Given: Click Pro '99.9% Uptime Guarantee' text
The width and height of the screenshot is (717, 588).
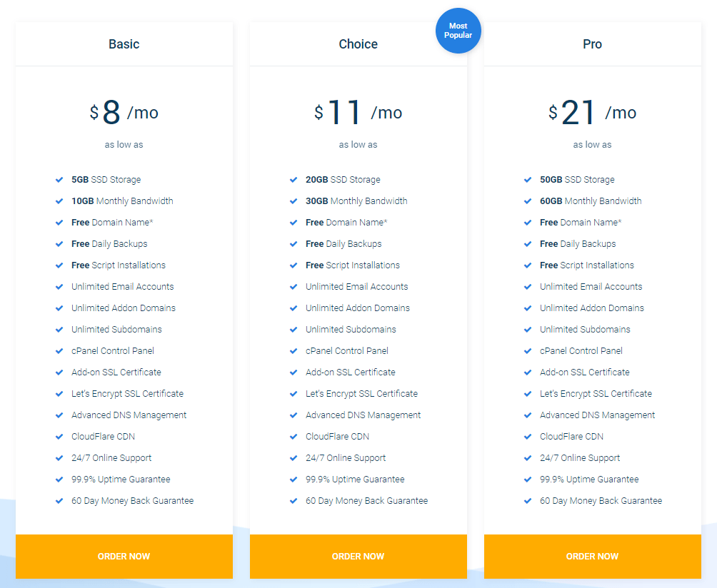Looking at the screenshot, I should click(589, 480).
